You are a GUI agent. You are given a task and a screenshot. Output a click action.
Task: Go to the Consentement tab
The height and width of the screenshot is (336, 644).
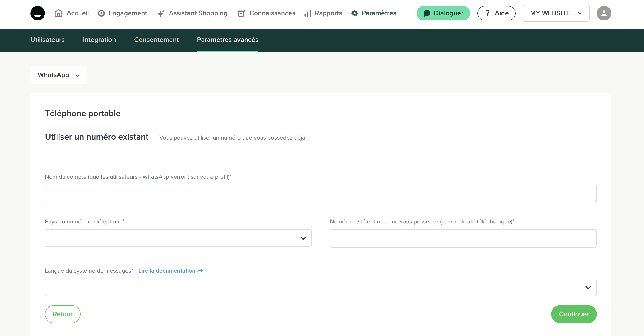pyautogui.click(x=156, y=40)
